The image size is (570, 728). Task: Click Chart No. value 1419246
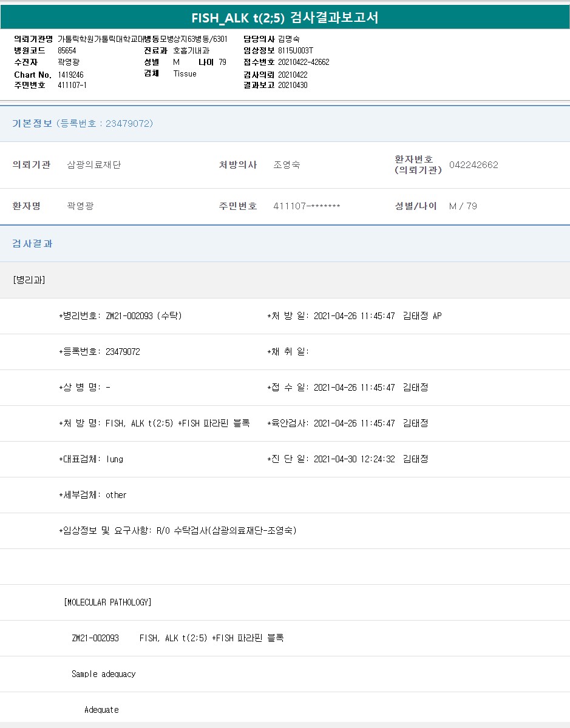pos(70,74)
